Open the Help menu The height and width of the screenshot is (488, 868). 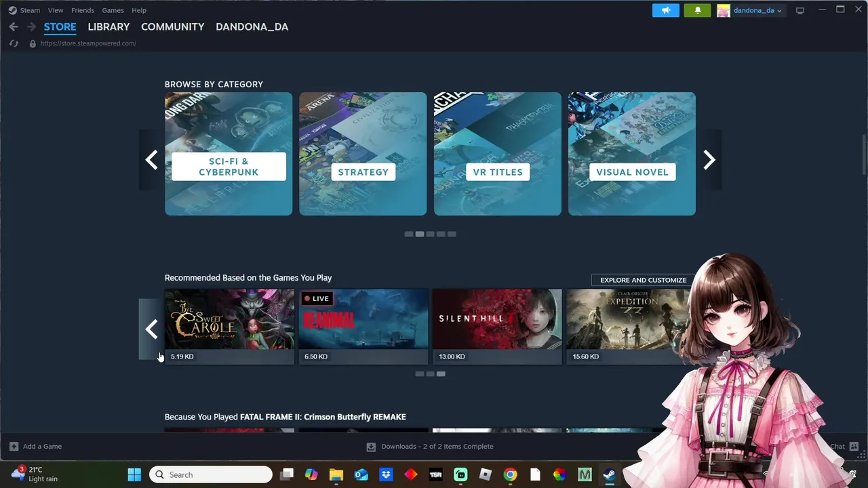click(139, 10)
